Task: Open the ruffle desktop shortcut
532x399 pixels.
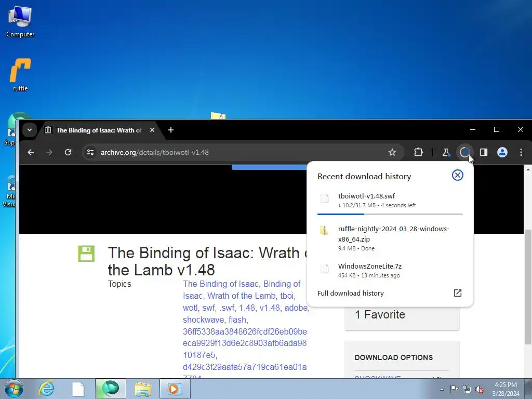Action: tap(20, 75)
